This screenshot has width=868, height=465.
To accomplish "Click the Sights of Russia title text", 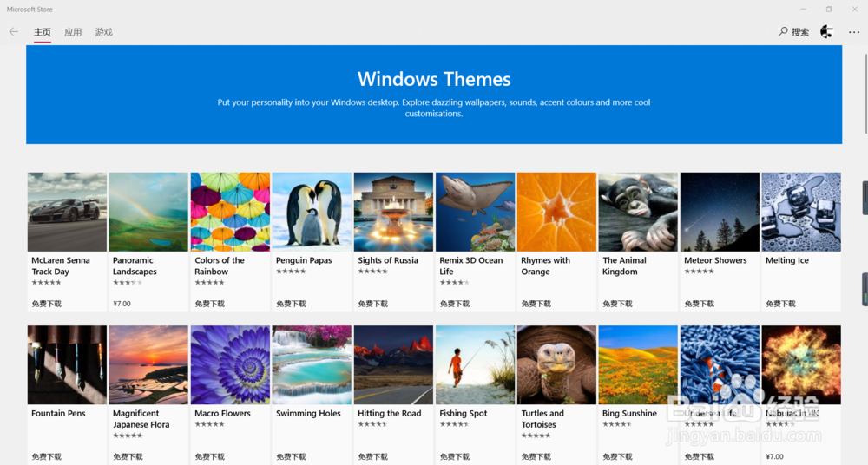I will click(x=388, y=260).
